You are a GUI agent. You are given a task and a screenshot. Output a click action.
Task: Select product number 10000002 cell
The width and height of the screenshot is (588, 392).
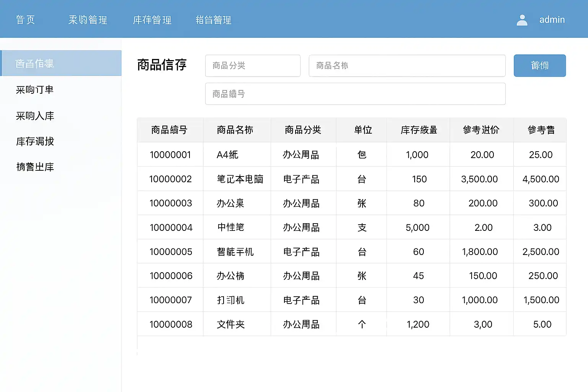coord(170,179)
